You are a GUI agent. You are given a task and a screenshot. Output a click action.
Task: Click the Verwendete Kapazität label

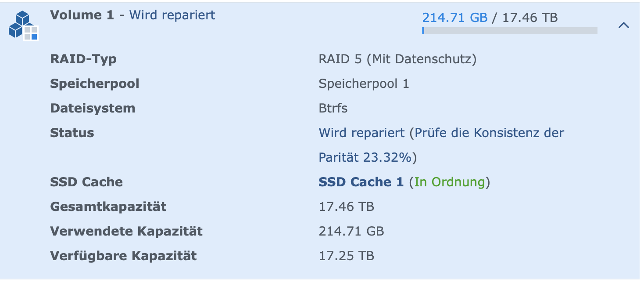126,231
